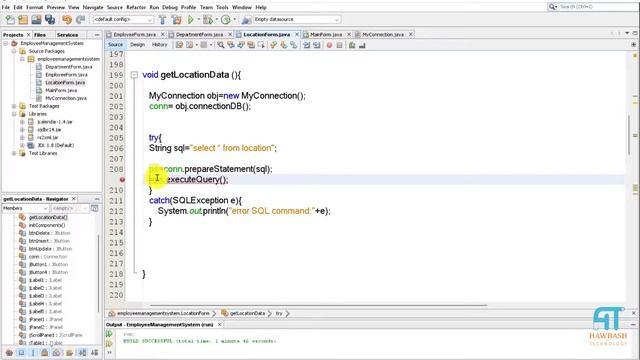Collapse the Source Packages node

14,51
